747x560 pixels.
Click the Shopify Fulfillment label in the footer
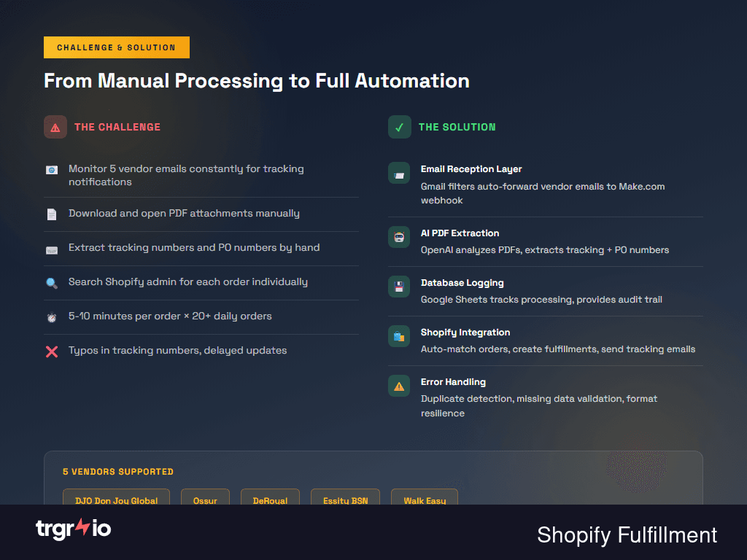coord(626,535)
